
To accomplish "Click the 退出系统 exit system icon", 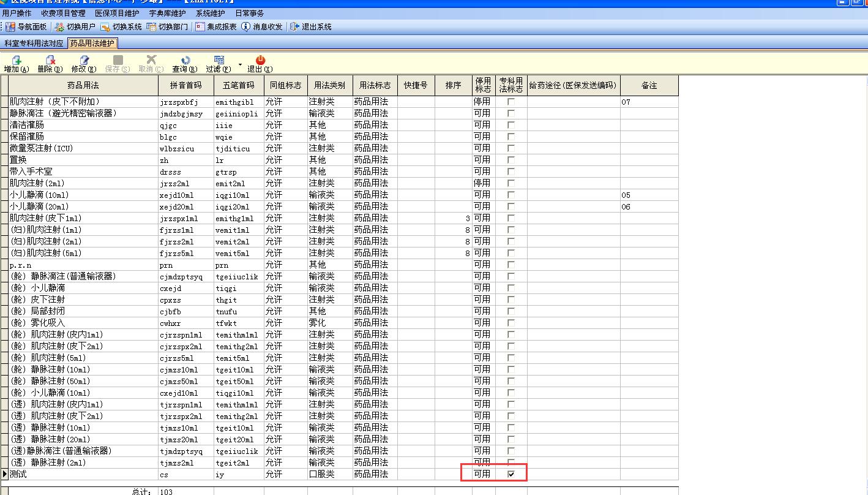I will [294, 27].
